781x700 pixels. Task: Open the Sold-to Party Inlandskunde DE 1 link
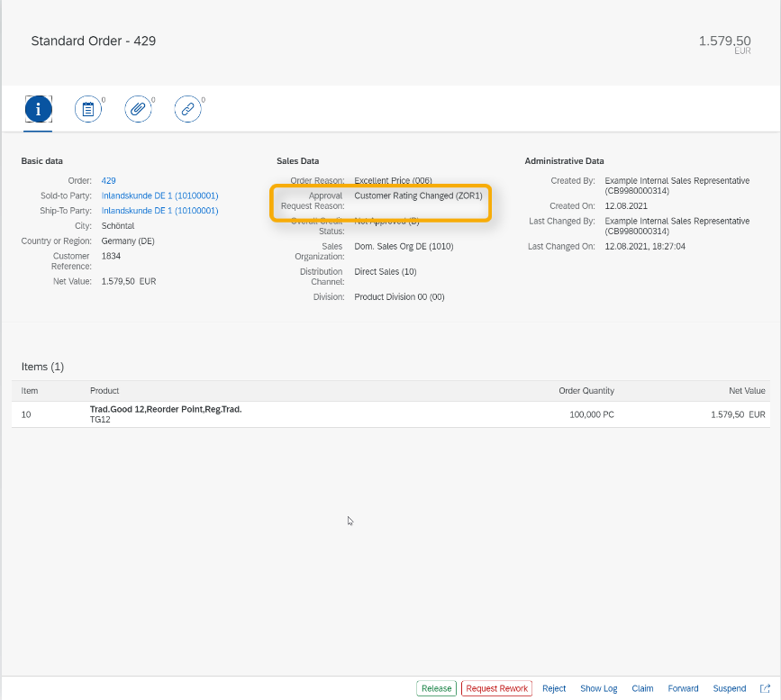point(159,195)
